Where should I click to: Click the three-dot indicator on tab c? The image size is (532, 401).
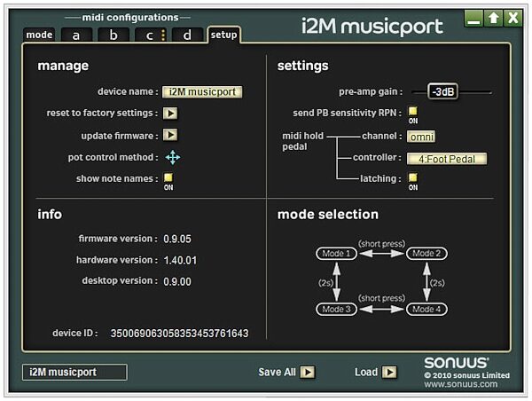[163, 35]
